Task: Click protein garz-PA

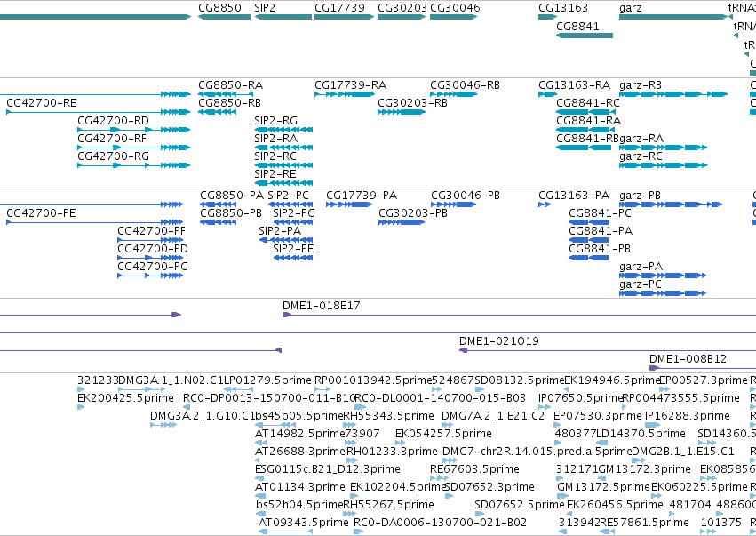Action: click(663, 276)
